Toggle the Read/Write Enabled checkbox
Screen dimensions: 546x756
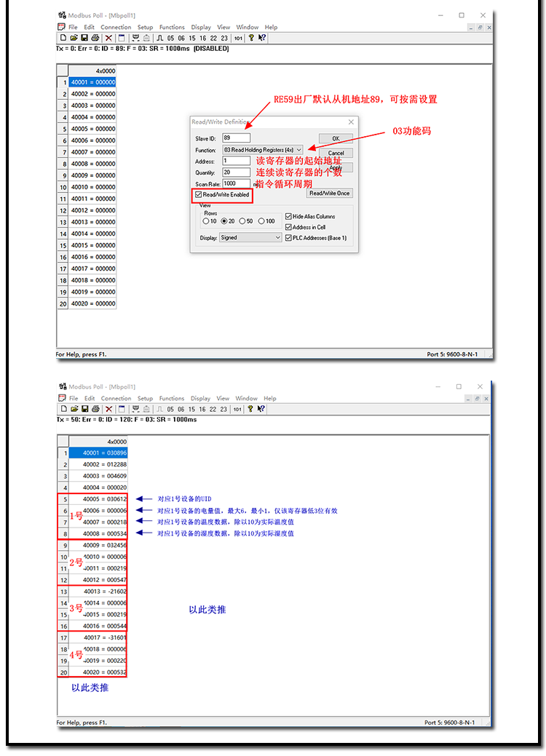click(198, 194)
